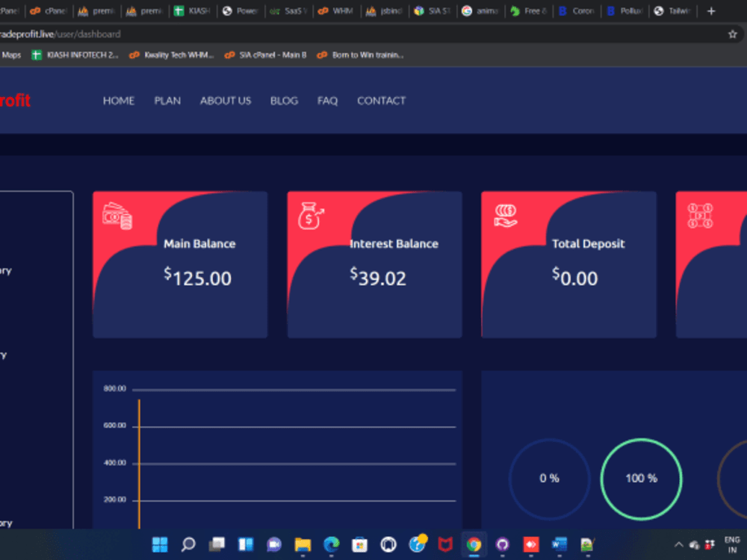Click the hand-holding-coins icon on Total Deposit card
This screenshot has height=560, width=747.
coord(505,217)
